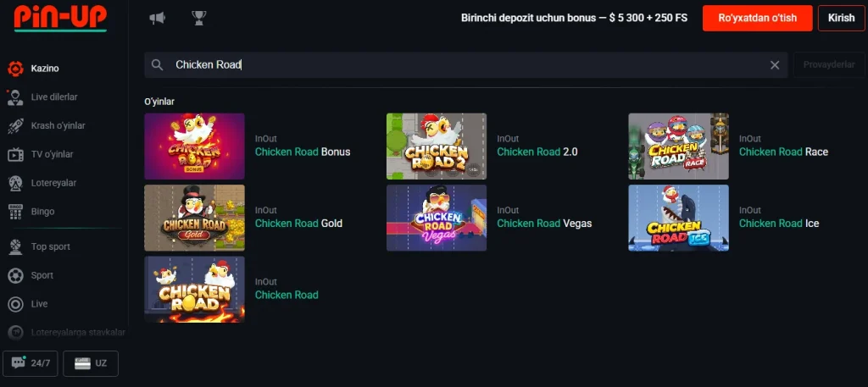Open the UZ language selector
Screen dimensions: 868x387
pyautogui.click(x=91, y=363)
